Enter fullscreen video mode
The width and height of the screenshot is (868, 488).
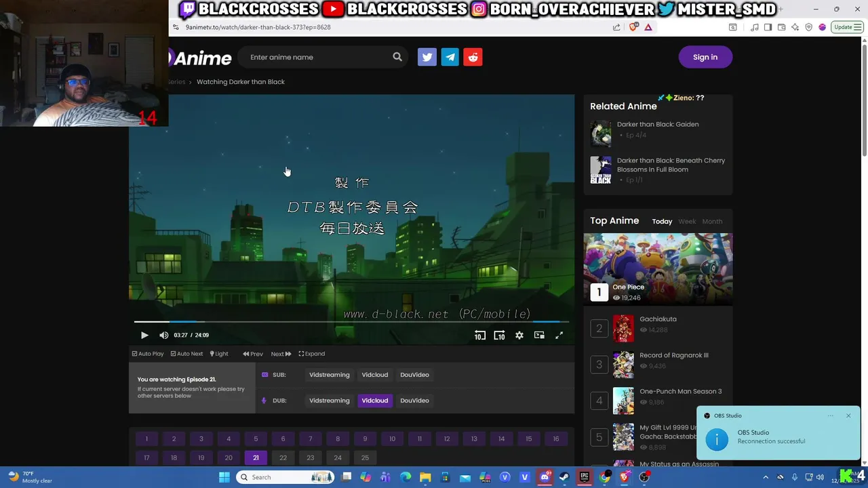(559, 335)
